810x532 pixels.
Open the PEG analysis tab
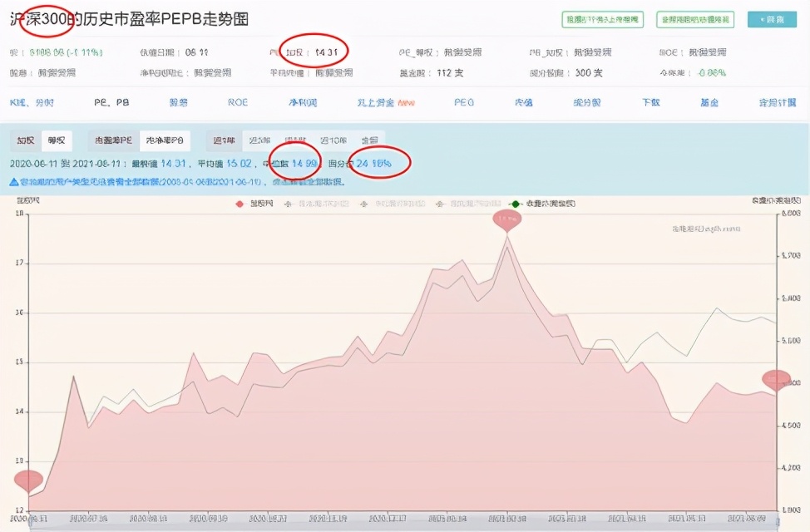pyautogui.click(x=463, y=105)
